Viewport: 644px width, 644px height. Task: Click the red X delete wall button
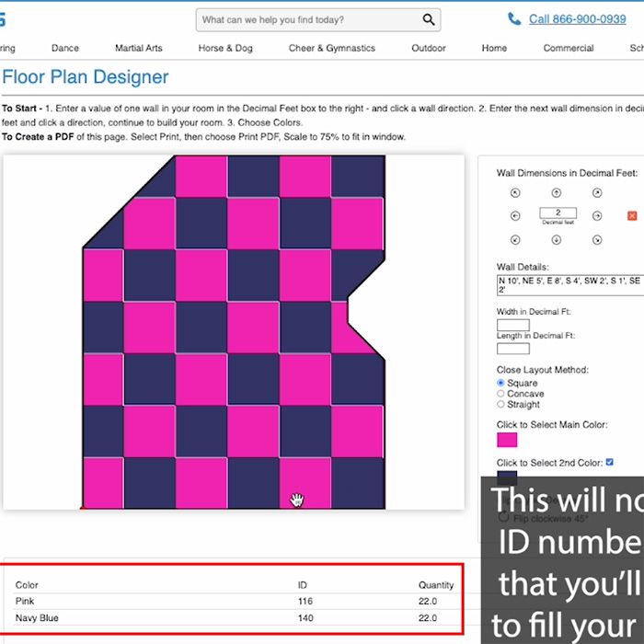click(632, 215)
